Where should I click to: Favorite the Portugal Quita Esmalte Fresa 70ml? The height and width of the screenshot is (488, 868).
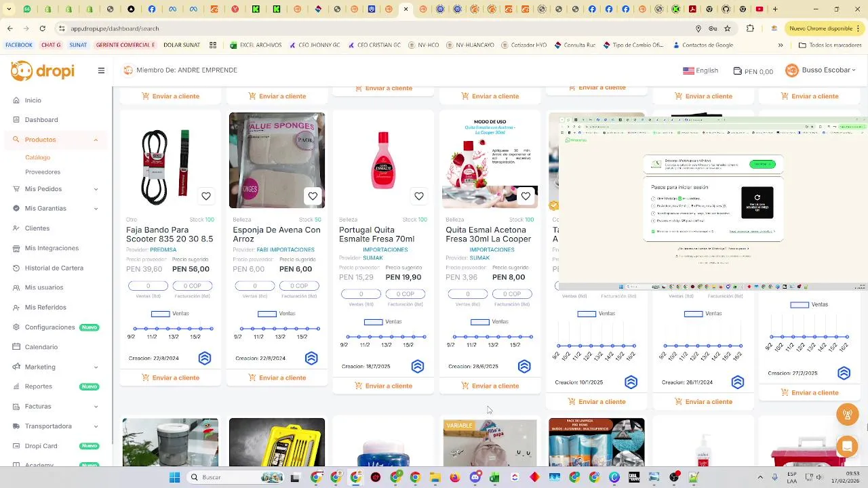click(x=419, y=197)
